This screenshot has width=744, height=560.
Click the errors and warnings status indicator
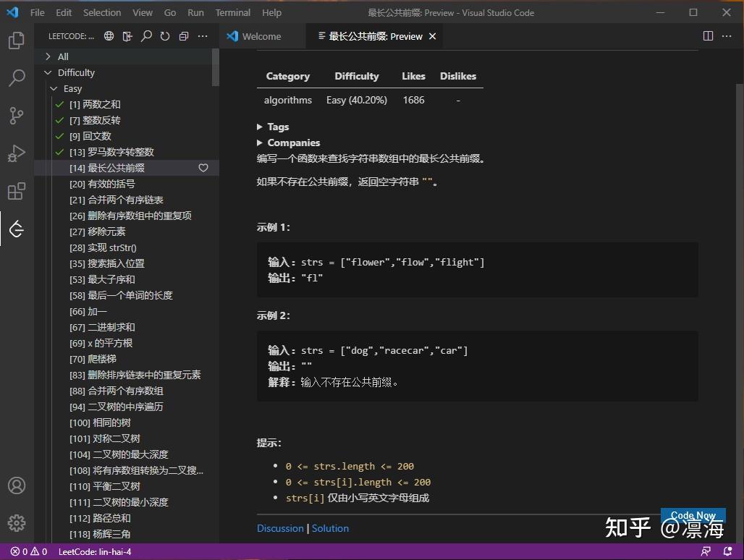pyautogui.click(x=29, y=551)
